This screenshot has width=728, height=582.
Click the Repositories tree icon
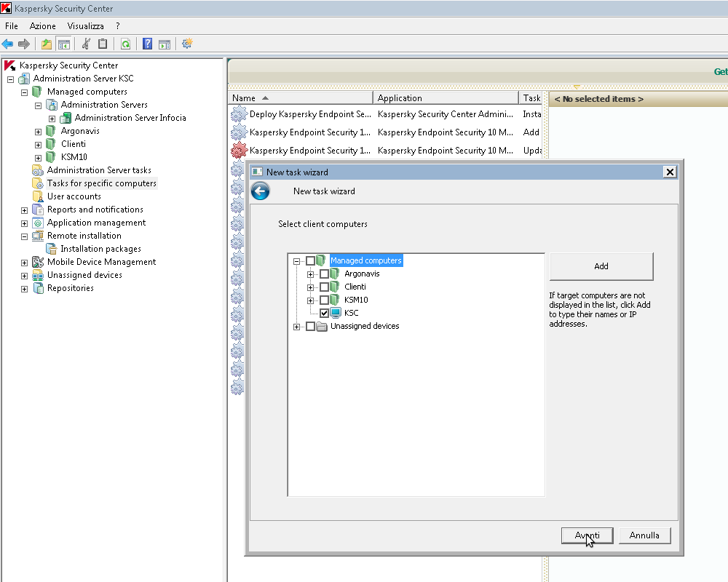click(38, 288)
